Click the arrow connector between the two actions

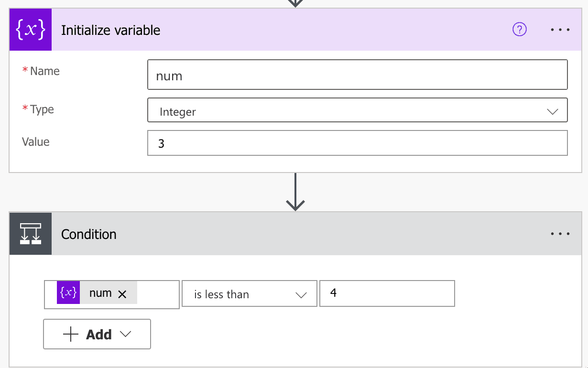(294, 192)
